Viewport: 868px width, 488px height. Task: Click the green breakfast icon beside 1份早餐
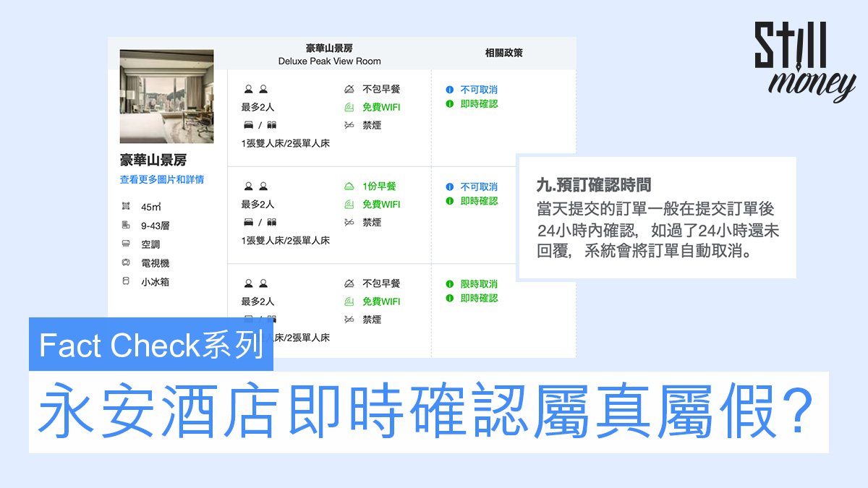click(x=349, y=186)
